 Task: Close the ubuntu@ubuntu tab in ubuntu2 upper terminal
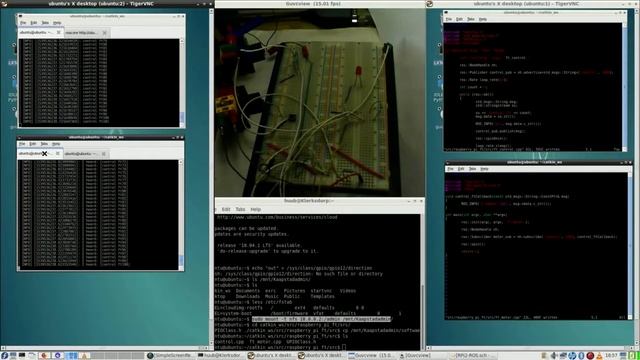pyautogui.click(x=58, y=32)
